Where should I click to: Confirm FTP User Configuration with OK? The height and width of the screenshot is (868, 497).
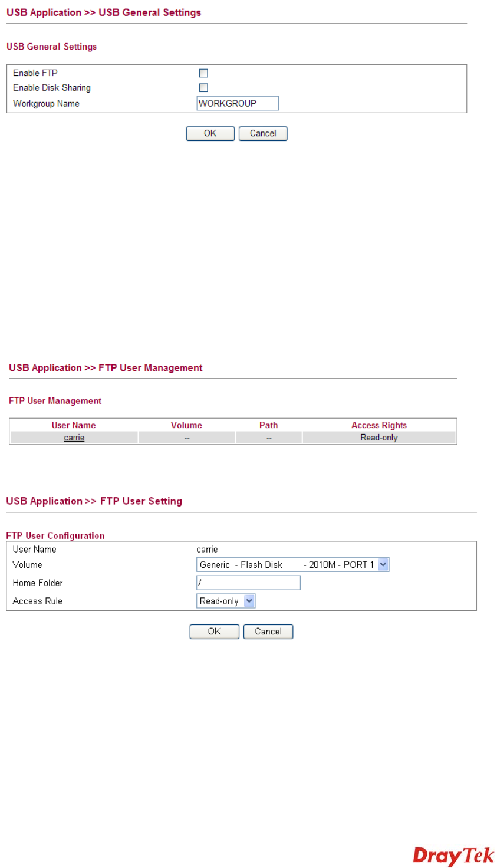[x=214, y=632]
